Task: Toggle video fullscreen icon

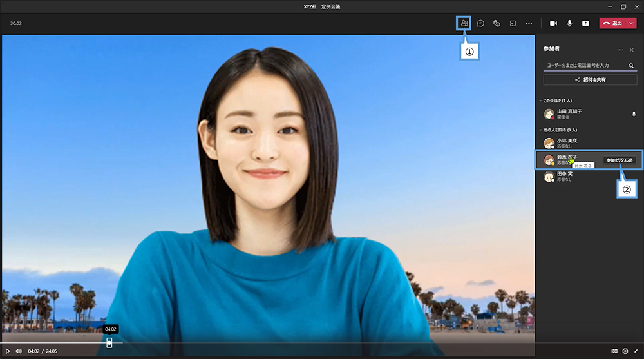Action: [x=636, y=351]
